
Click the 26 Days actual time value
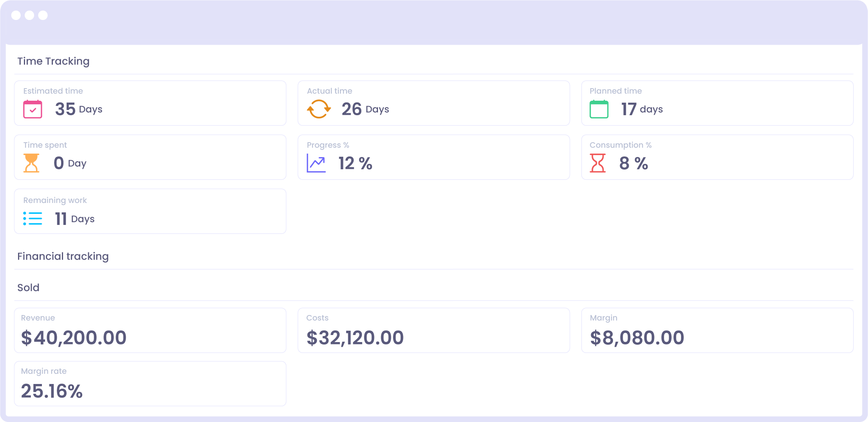[x=365, y=109]
